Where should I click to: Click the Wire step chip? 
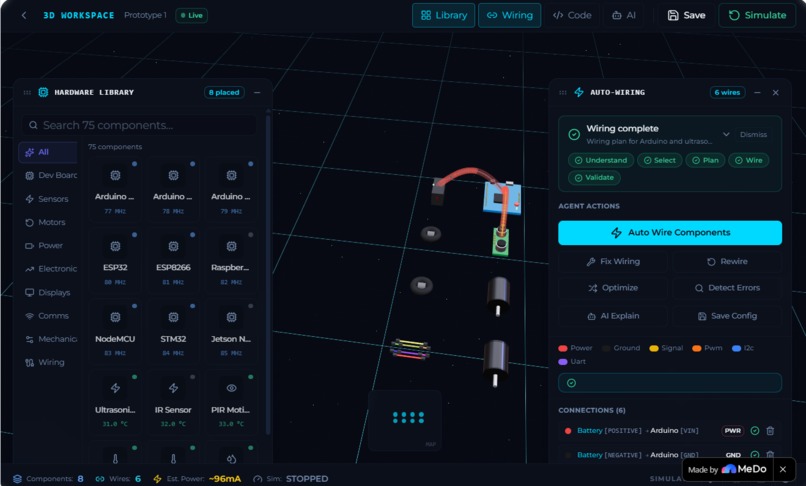748,160
